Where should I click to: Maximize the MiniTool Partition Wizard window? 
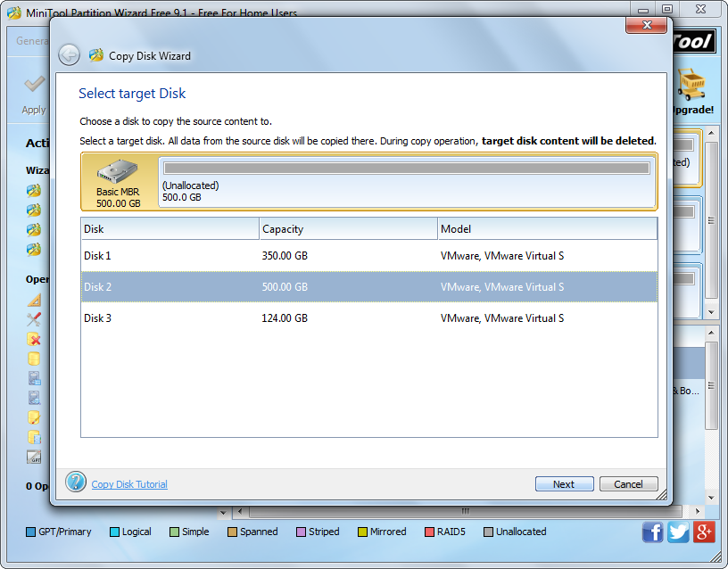pos(667,9)
